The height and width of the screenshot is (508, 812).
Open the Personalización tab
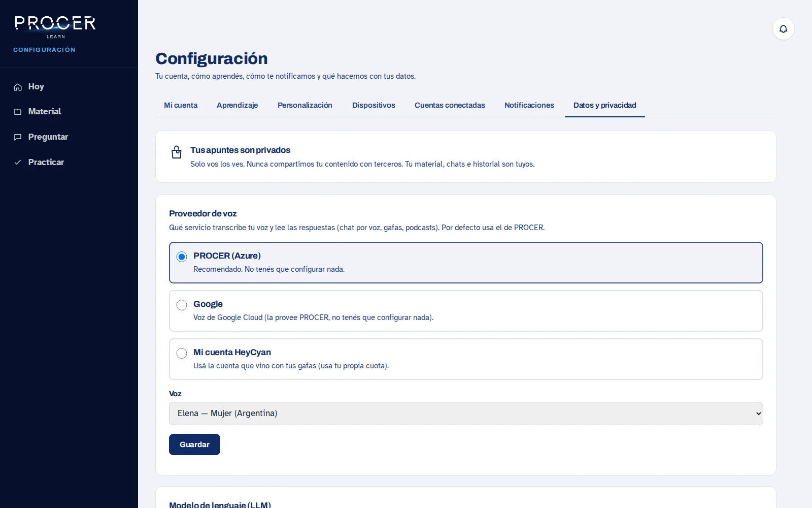point(305,105)
